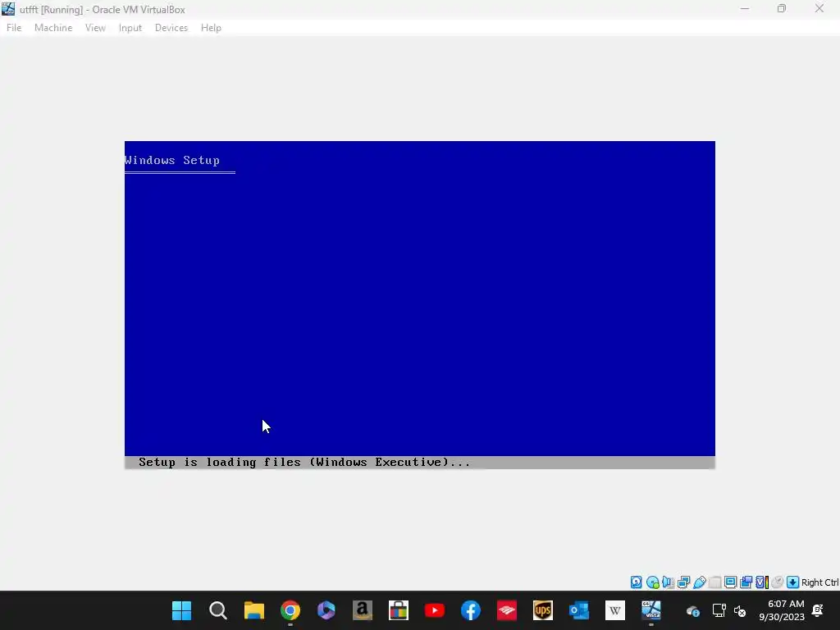This screenshot has height=630, width=840.
Task: Close the VirtualBox VM window
Action: click(819, 8)
